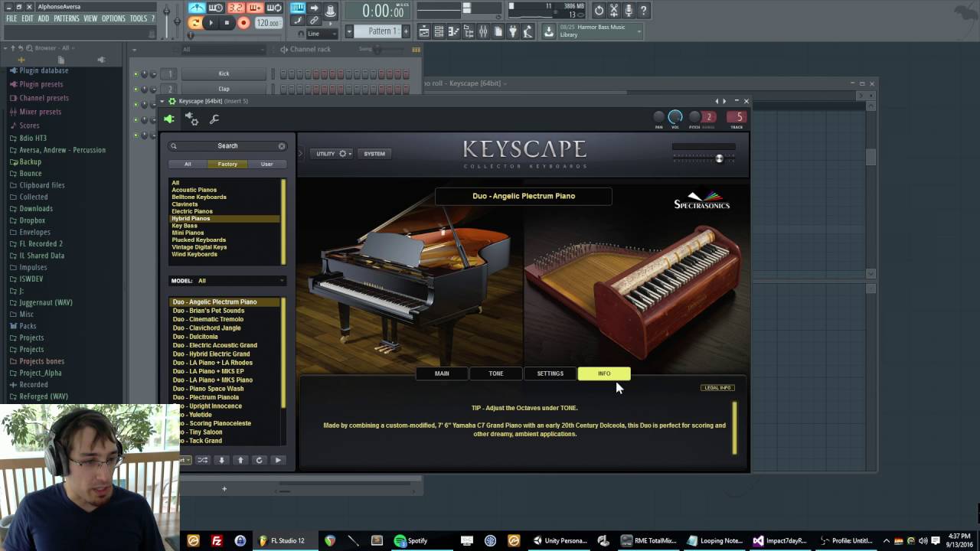Switch to the SETTINGS tab
Screen dimensions: 980x551
point(550,373)
